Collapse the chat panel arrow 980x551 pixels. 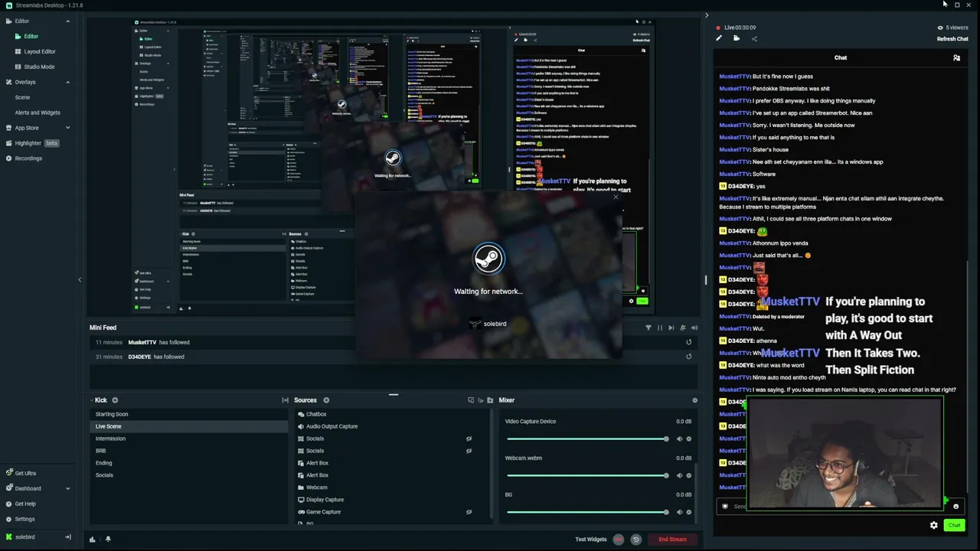707,15
